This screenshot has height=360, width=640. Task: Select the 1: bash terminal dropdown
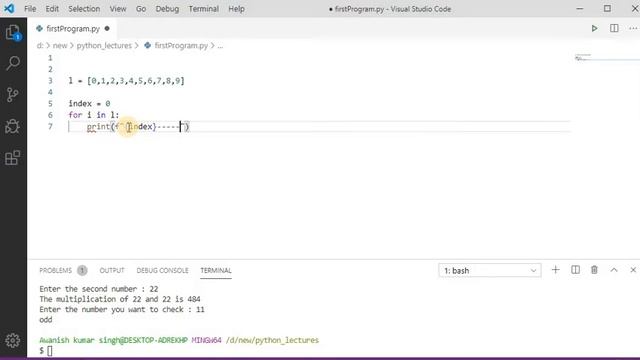[490, 270]
